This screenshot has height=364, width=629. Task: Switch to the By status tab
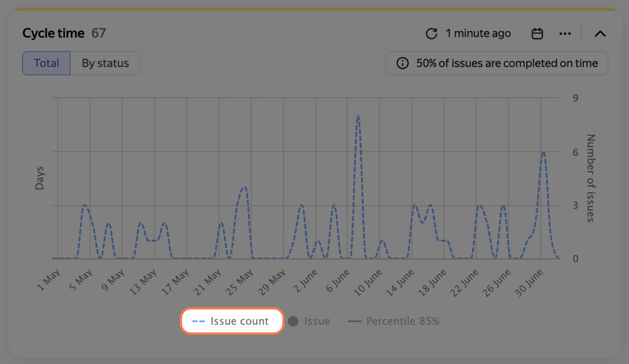point(105,63)
